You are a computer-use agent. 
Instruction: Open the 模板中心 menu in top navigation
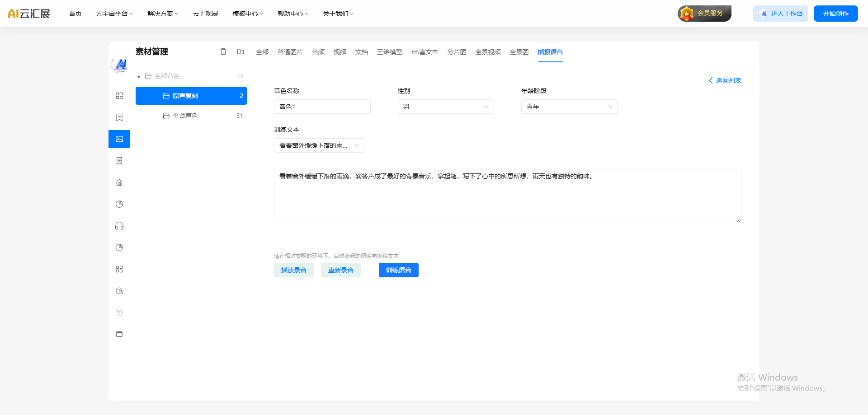247,14
